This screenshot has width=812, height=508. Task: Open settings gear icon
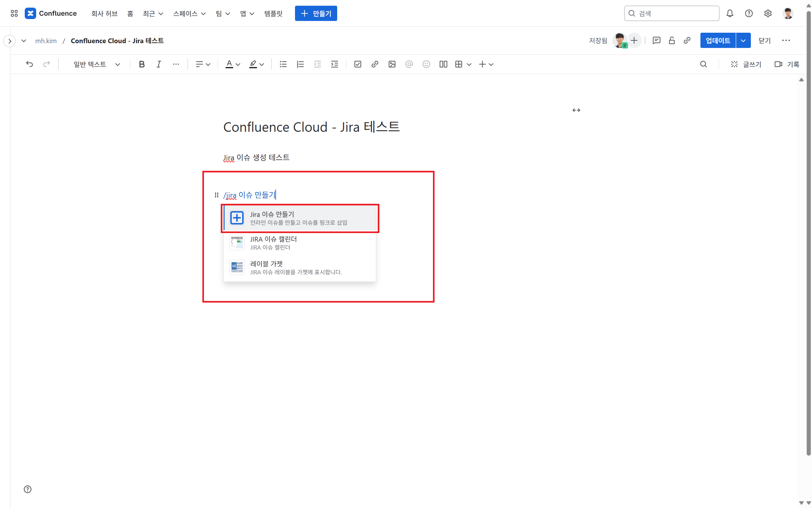768,13
